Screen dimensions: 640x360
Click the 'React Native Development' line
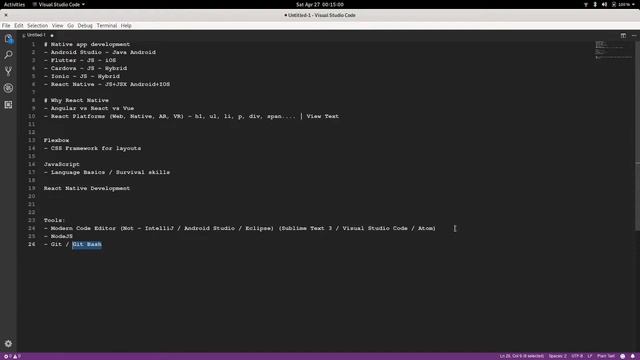(87, 189)
